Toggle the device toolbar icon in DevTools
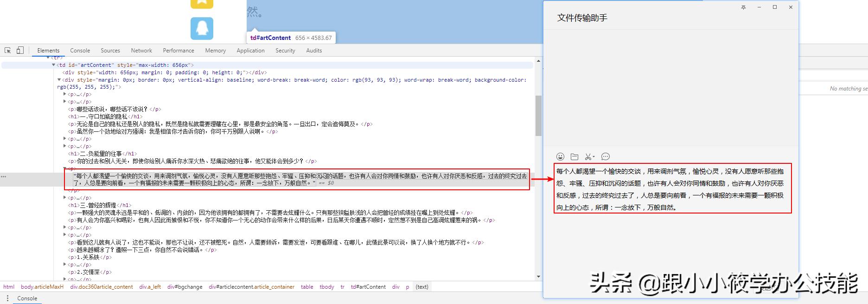Screen dimensions: 868x304 [x=20, y=50]
